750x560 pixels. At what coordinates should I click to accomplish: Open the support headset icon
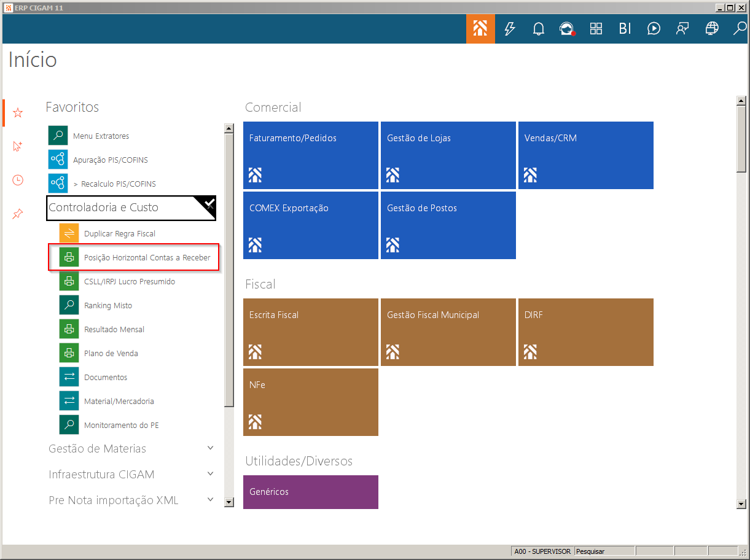click(567, 28)
